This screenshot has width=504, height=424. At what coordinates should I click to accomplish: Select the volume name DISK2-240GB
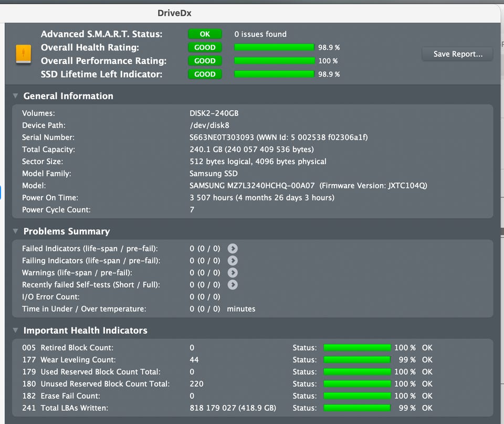[x=214, y=113]
